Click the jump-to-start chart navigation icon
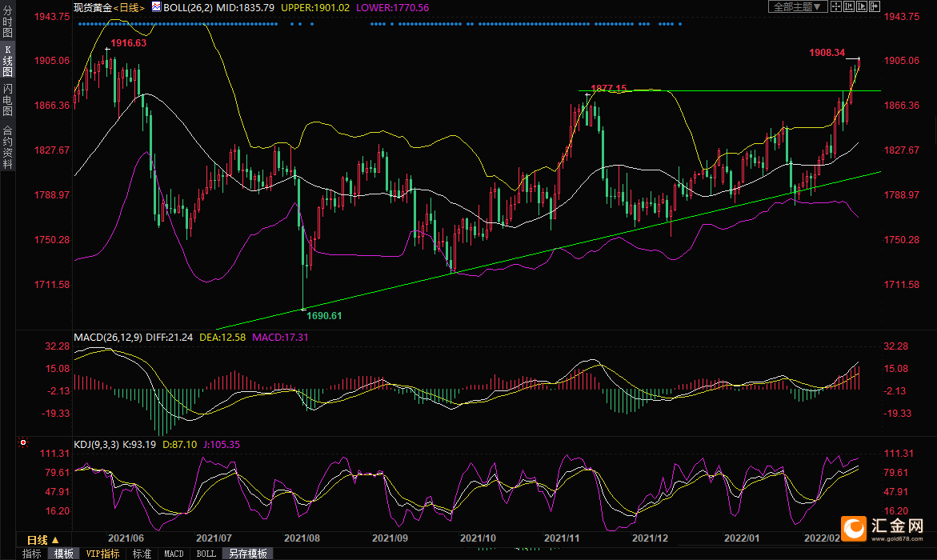 coord(848,6)
